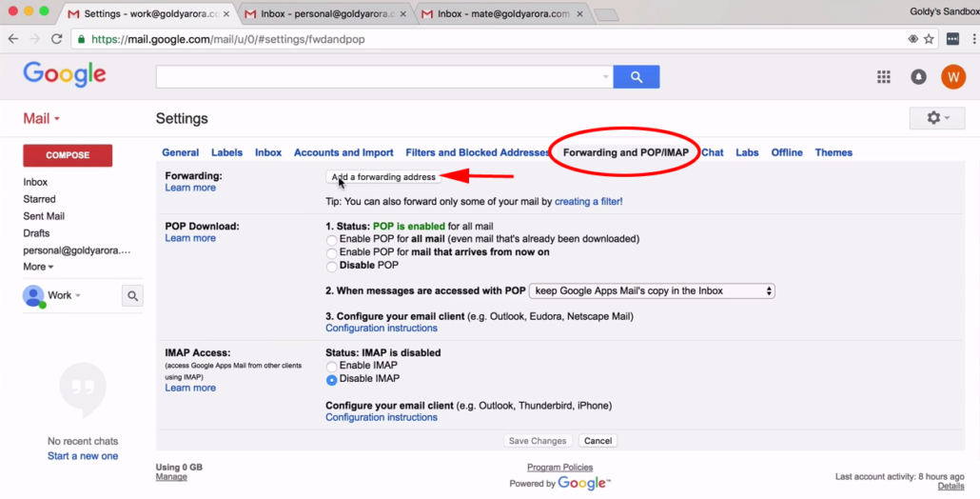Open the account activity Details link
Screen dimensions: 980x499
(x=951, y=486)
